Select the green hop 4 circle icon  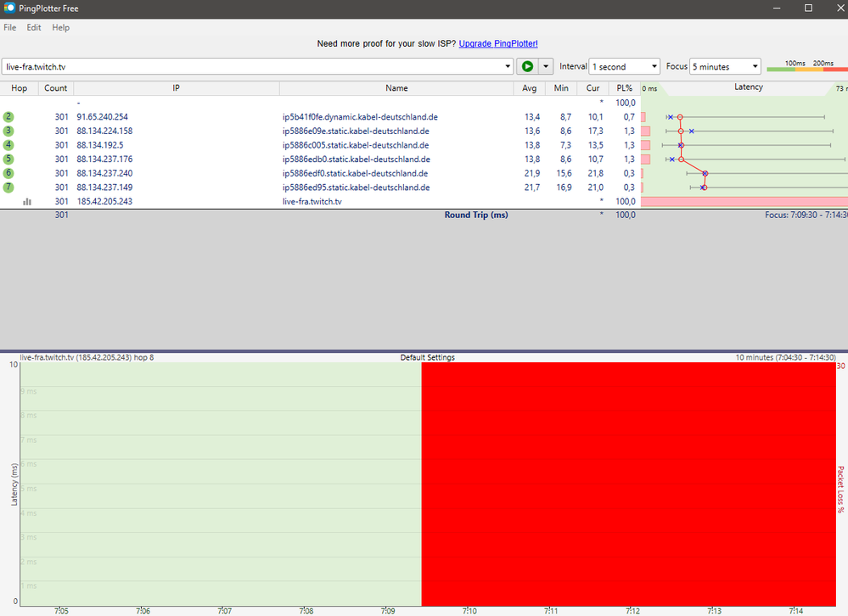tap(8, 145)
